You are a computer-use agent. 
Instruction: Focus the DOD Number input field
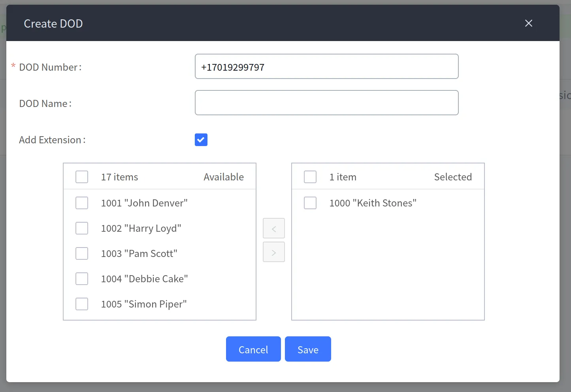click(x=326, y=67)
